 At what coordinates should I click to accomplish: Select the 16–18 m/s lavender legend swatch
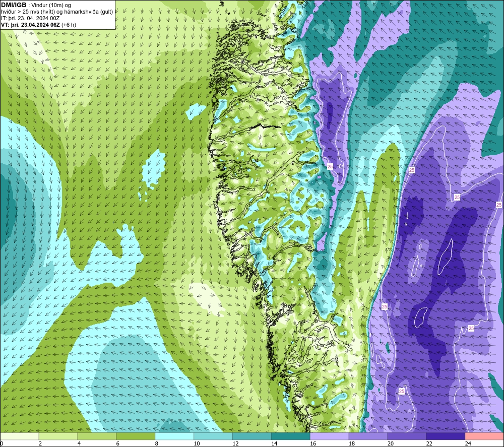(330, 436)
